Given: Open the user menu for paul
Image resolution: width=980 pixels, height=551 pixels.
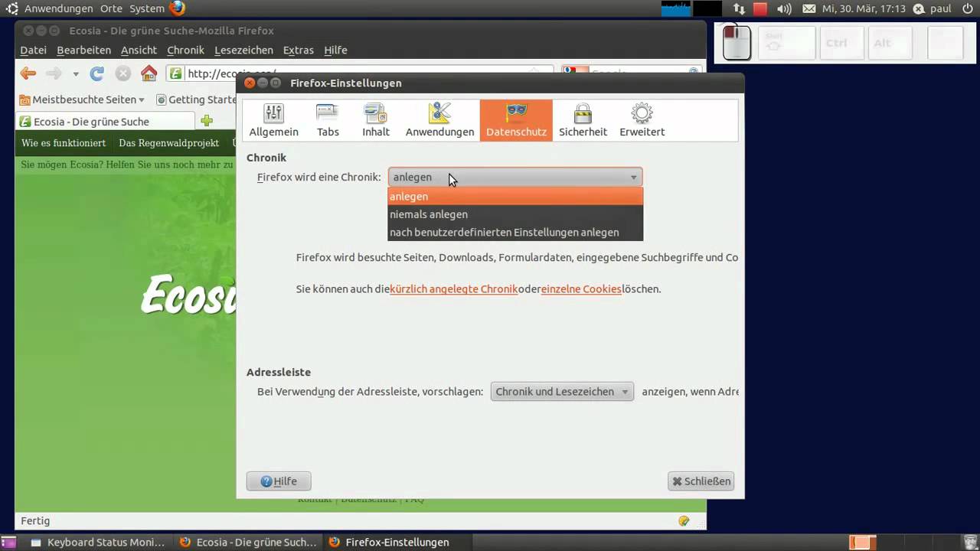Looking at the screenshot, I should click(x=934, y=8).
